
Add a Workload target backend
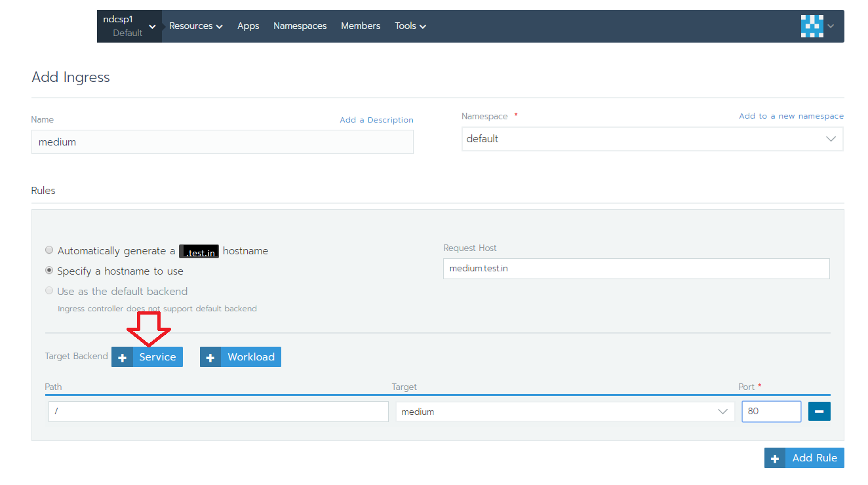(241, 357)
